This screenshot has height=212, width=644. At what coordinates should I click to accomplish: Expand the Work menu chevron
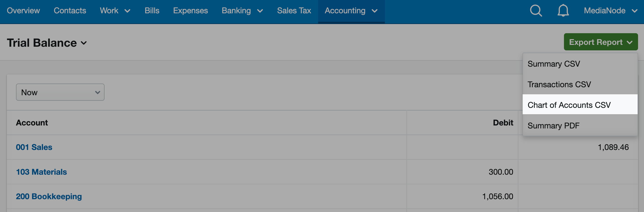click(x=128, y=11)
